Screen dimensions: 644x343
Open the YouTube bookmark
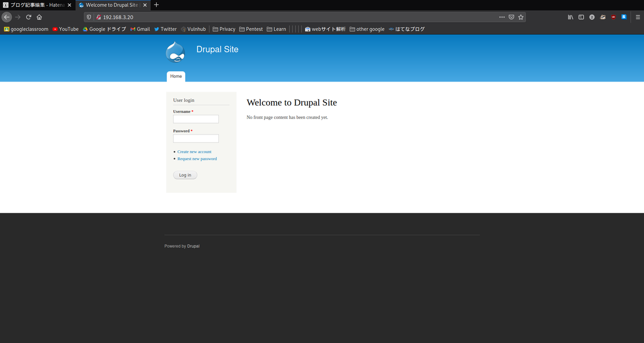[65, 29]
